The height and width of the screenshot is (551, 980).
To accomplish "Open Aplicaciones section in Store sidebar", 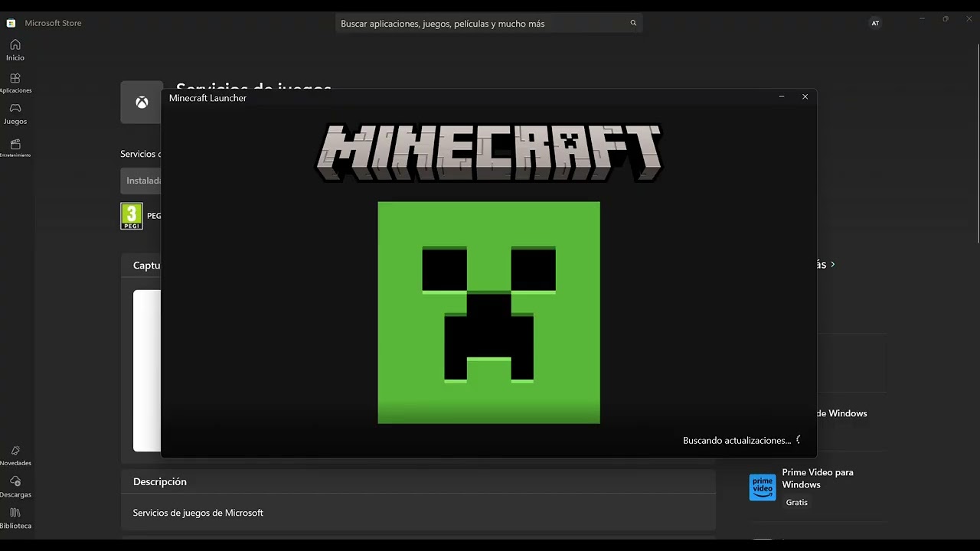I will [x=15, y=83].
